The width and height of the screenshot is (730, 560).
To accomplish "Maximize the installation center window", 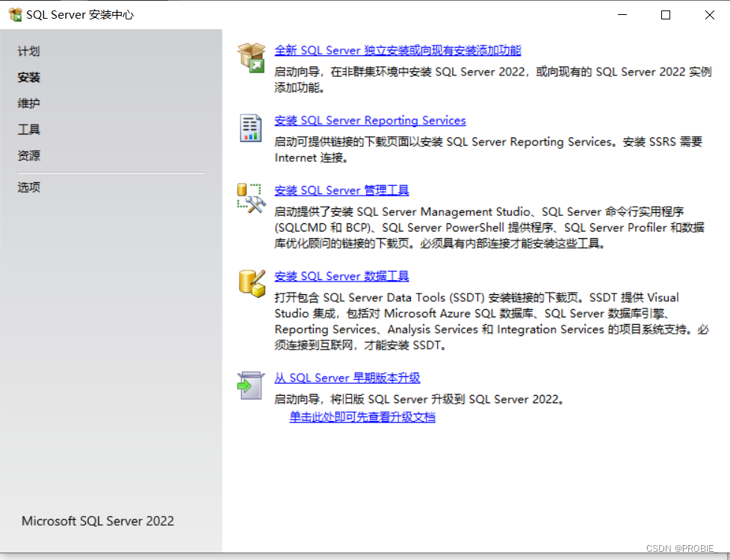I will point(666,15).
